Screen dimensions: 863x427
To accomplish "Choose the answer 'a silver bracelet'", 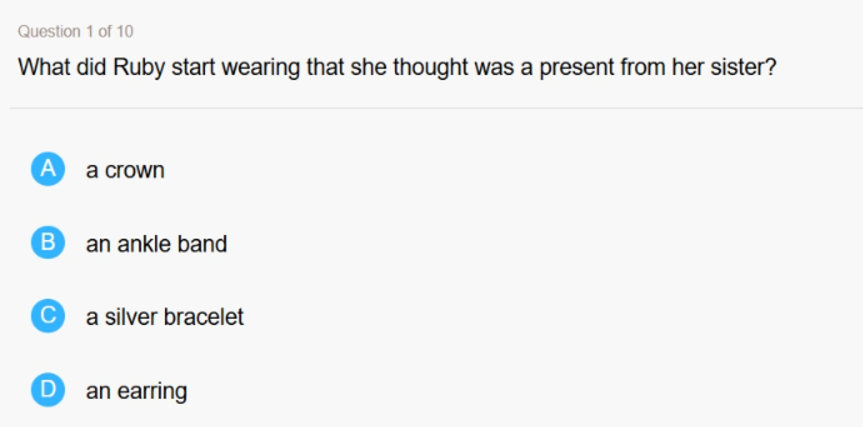I will 165,317.
